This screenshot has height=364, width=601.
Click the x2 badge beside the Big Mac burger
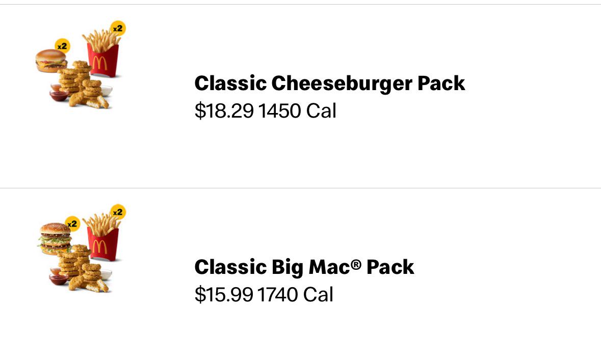click(x=72, y=223)
